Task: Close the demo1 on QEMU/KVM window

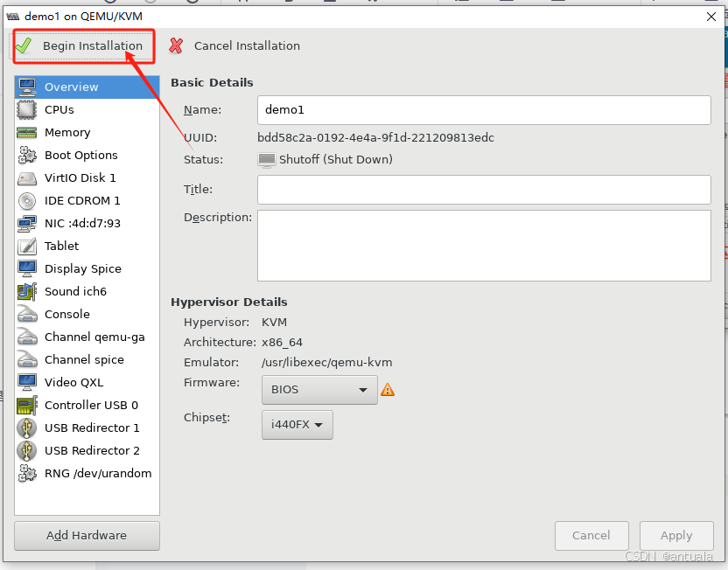Action: pos(710,17)
